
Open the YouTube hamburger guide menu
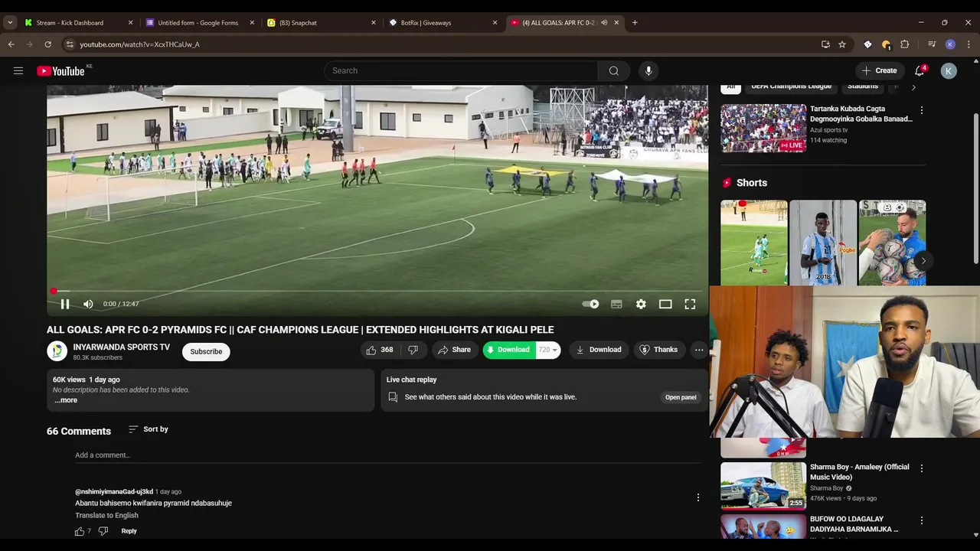point(18,70)
